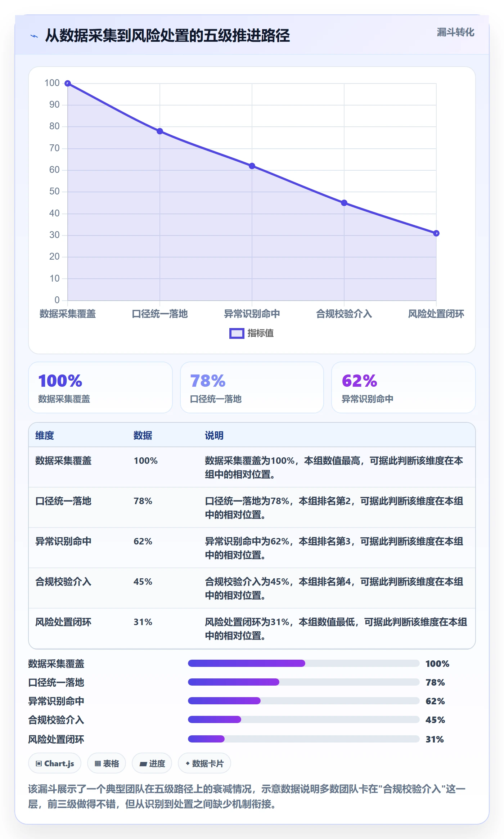Open the 78% 口径统一落地 stat card
The height and width of the screenshot is (839, 504).
252,387
